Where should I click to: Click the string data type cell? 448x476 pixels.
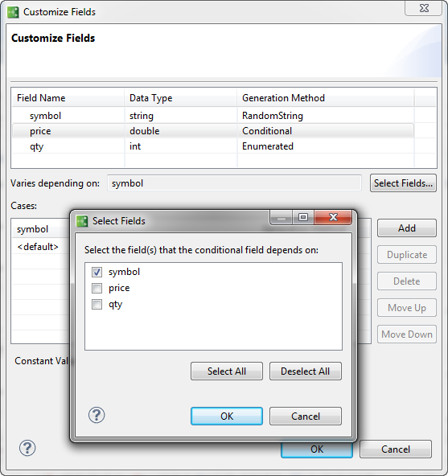pos(181,116)
